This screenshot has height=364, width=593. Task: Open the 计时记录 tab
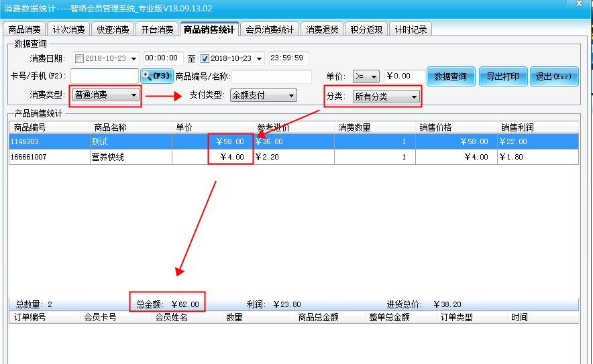(x=410, y=29)
